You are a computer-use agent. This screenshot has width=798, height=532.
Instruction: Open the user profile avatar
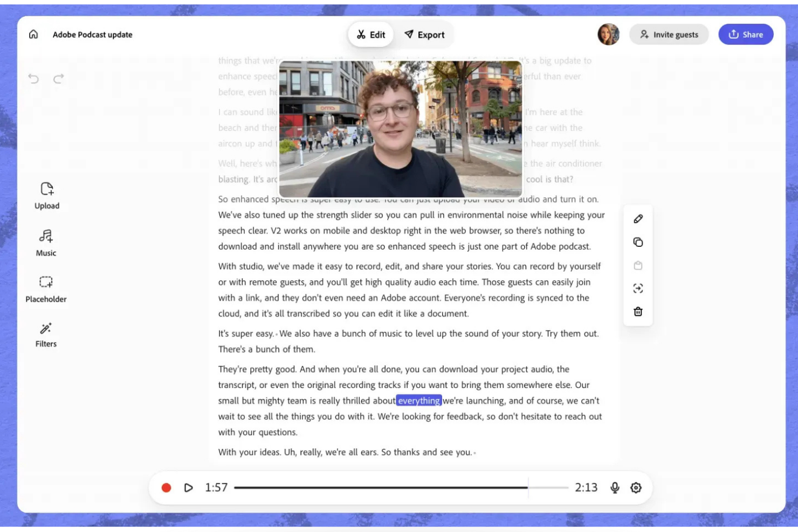point(608,34)
